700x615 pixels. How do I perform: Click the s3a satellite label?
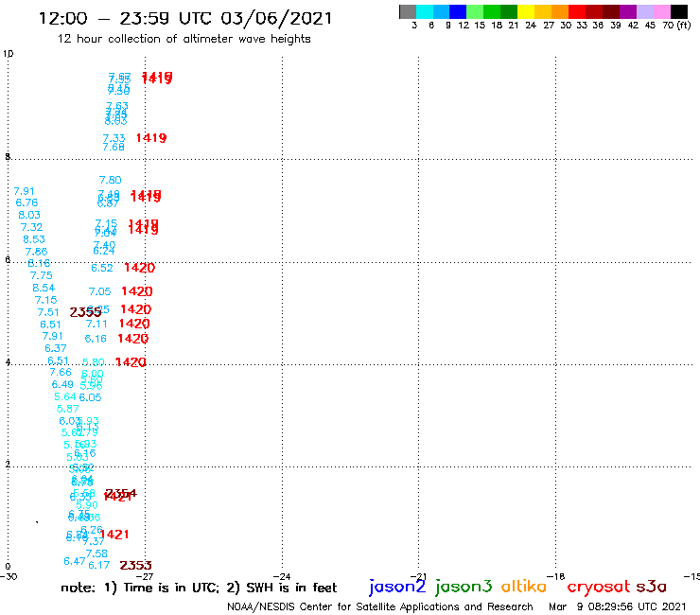pos(651,587)
